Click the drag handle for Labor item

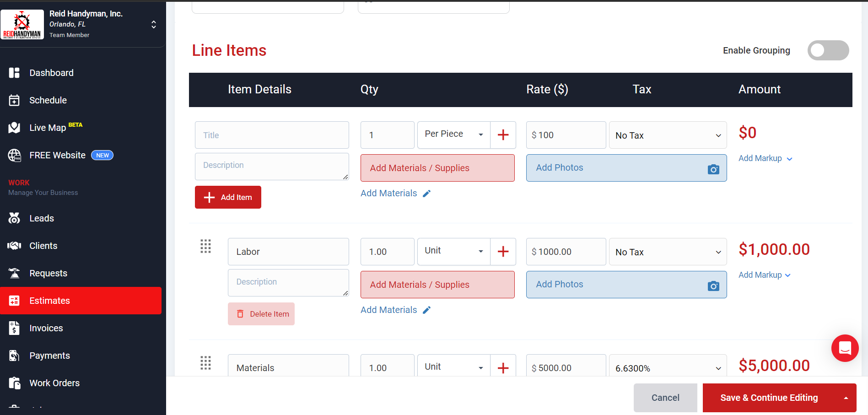point(205,247)
